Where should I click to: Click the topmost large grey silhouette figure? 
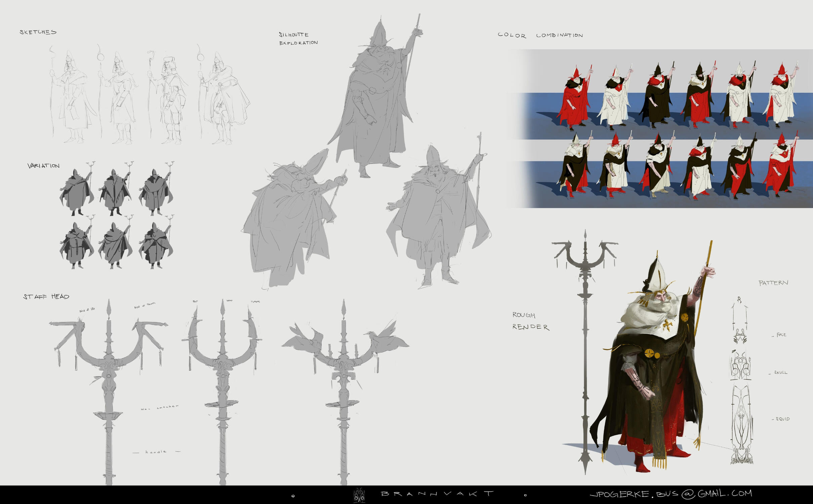(x=376, y=101)
